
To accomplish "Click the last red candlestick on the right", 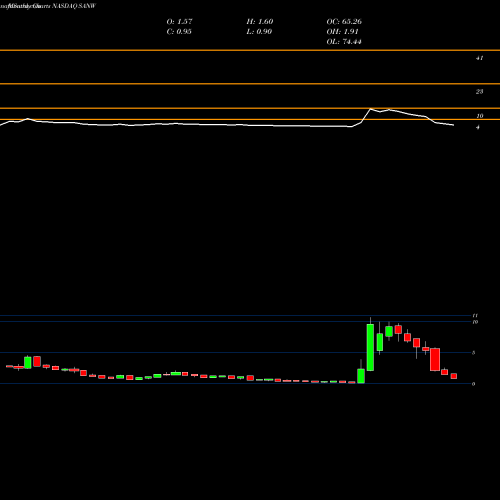I will tap(454, 376).
